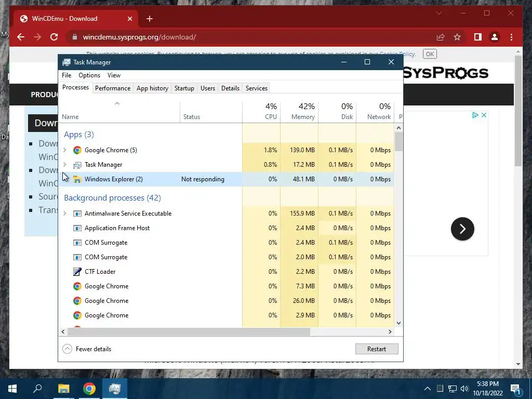Screen dimensions: 532x399
Task: Sort processes by Memory column header
Action: pos(299,112)
